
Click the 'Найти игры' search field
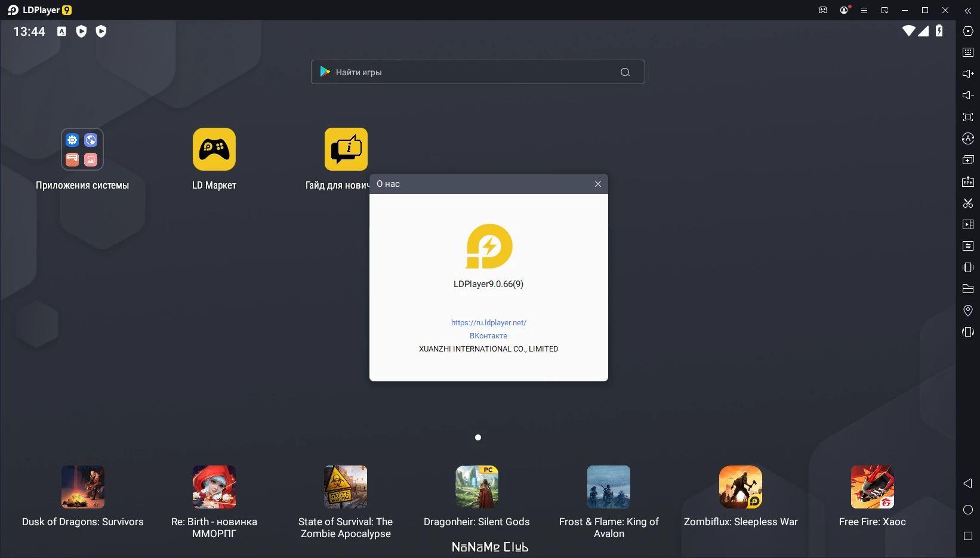tap(477, 72)
